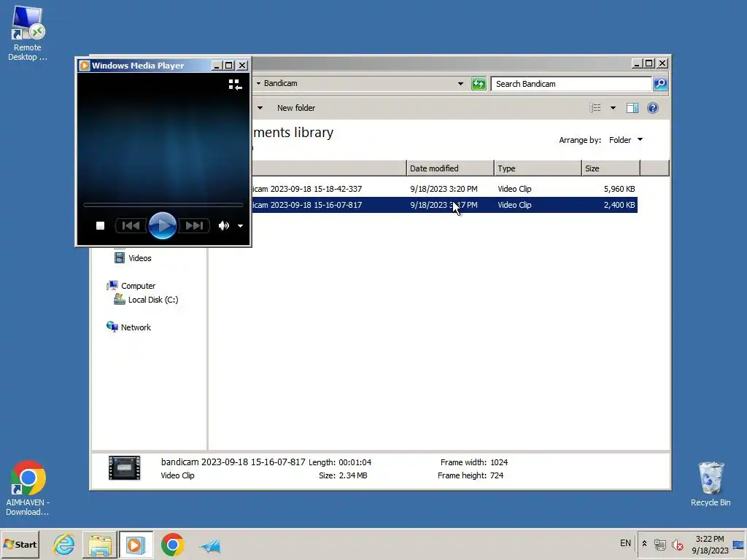The height and width of the screenshot is (560, 747).
Task: Select Computer in navigation pane
Action: (131, 286)
